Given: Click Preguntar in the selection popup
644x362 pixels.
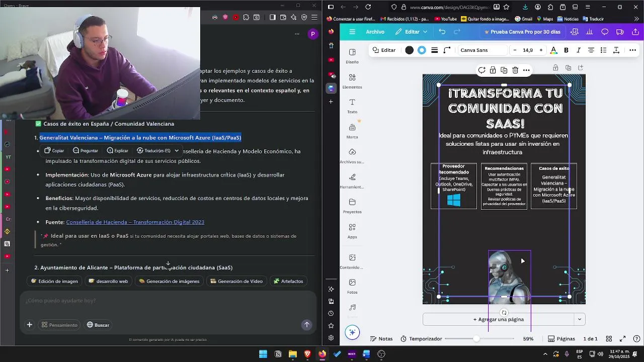Looking at the screenshot, I should click(x=85, y=151).
